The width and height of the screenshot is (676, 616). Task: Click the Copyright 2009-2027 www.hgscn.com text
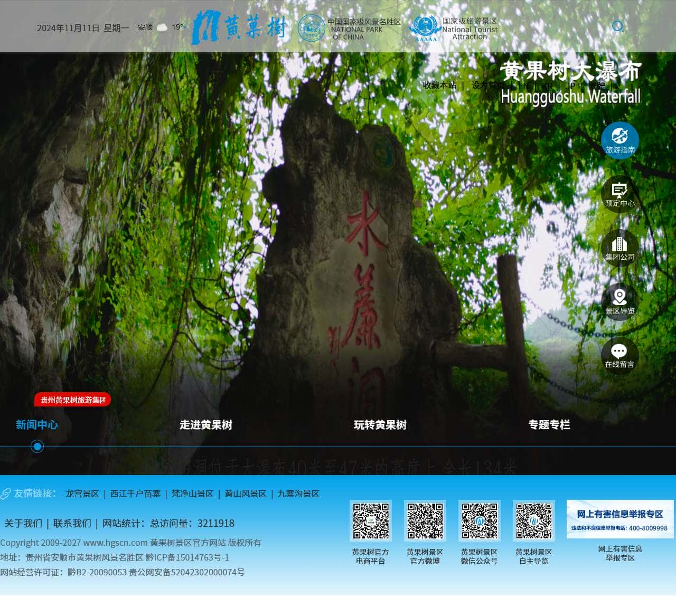click(x=74, y=543)
